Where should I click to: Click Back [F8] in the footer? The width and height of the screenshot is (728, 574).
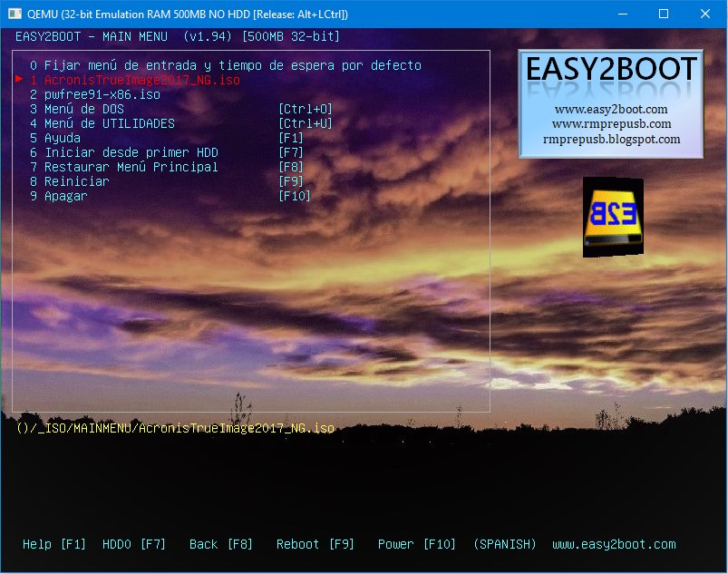click(x=221, y=544)
